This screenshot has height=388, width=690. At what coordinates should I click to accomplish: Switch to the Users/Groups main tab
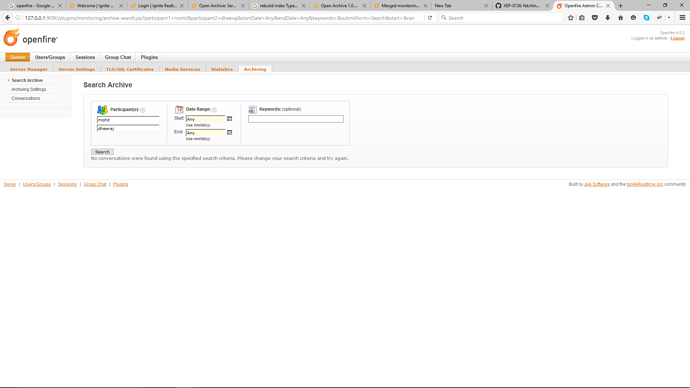[50, 57]
